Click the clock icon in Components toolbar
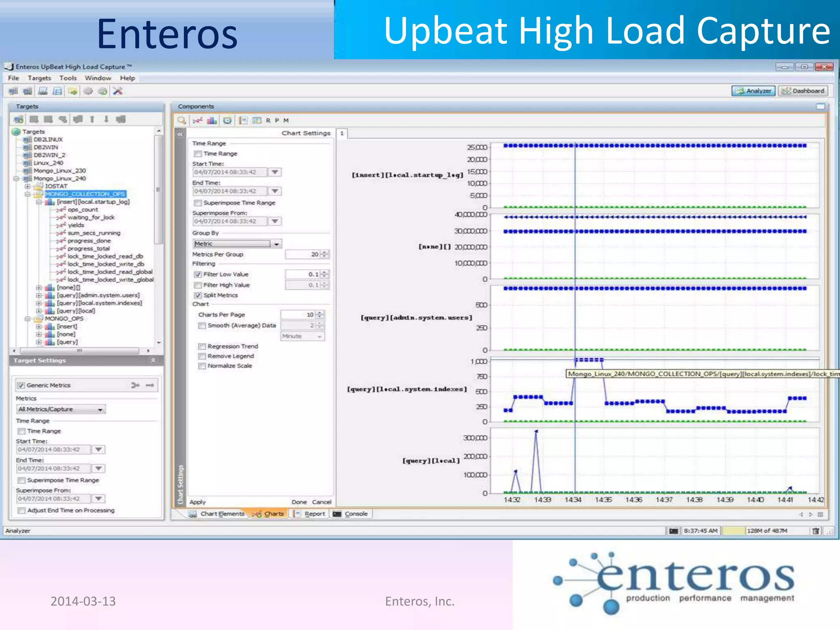 tap(227, 121)
